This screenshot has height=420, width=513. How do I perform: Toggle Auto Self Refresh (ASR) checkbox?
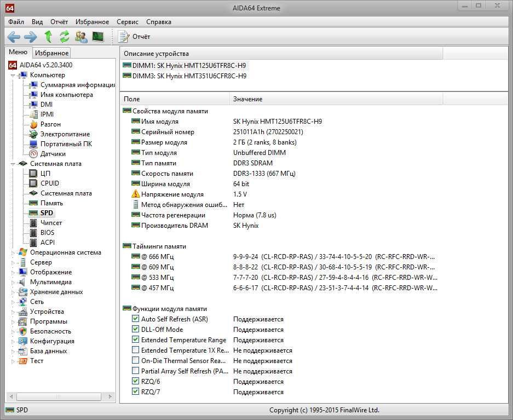(x=135, y=319)
